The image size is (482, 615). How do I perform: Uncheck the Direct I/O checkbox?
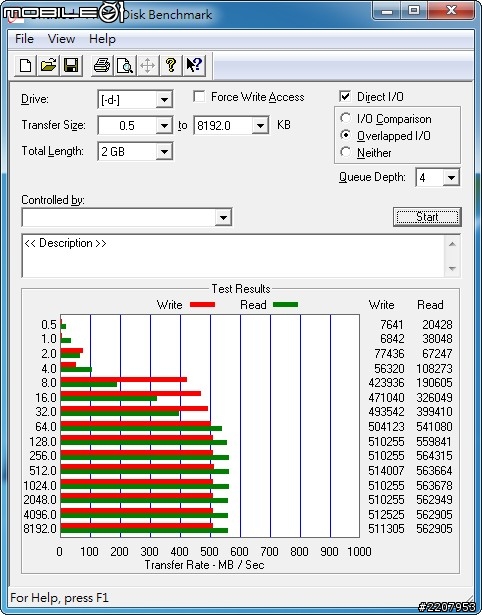click(345, 96)
